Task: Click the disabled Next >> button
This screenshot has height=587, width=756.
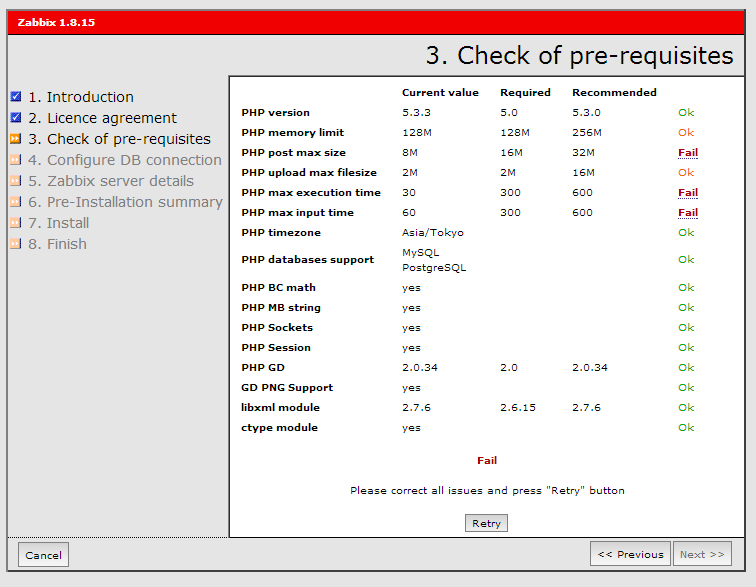Action: (x=702, y=554)
